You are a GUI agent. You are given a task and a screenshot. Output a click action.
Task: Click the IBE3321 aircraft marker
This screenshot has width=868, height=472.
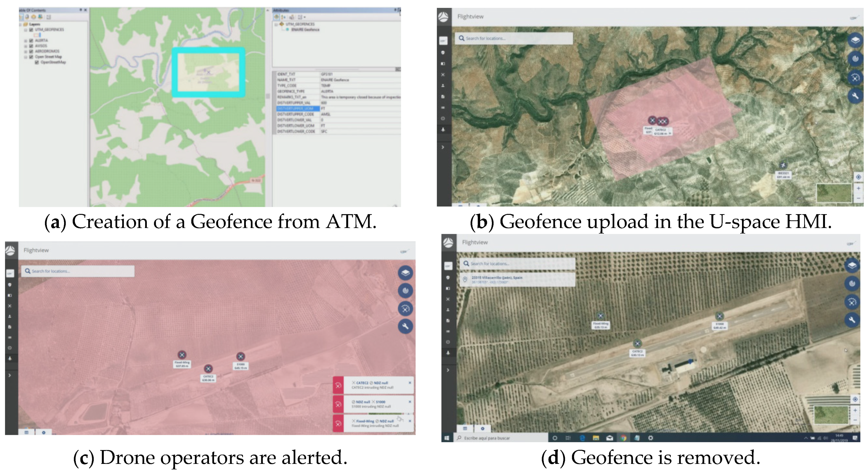(783, 165)
